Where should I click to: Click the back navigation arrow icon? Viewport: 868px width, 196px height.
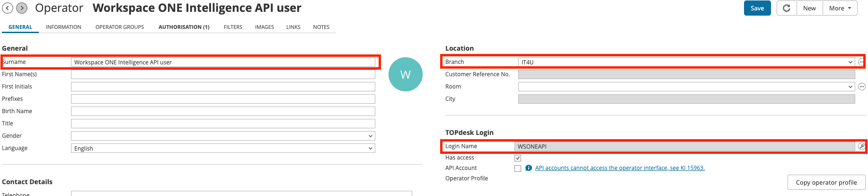pos(8,8)
